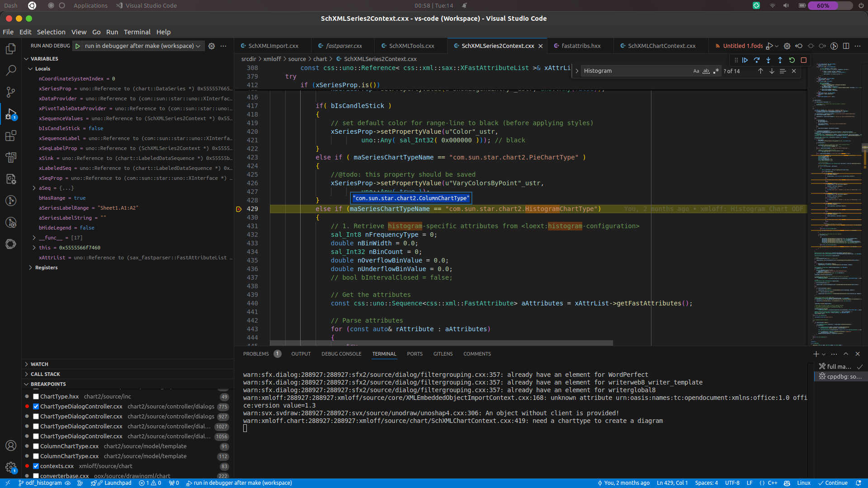Open the DEBUG CONSOLE panel tab

[341, 354]
